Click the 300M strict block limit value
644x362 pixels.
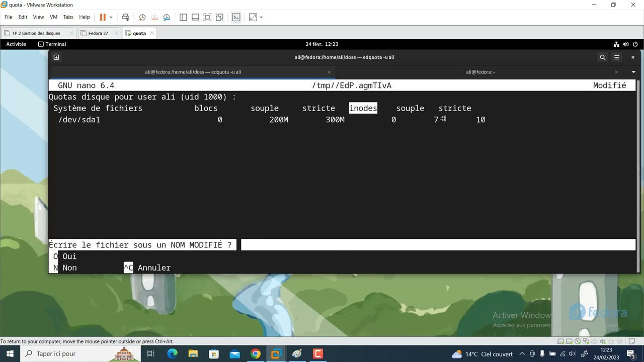coord(335,120)
